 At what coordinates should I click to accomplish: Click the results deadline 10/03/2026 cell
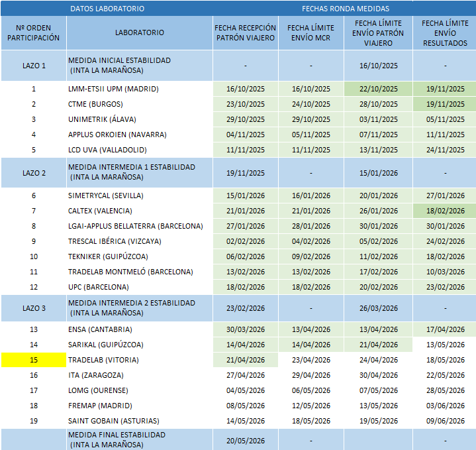coord(444,272)
